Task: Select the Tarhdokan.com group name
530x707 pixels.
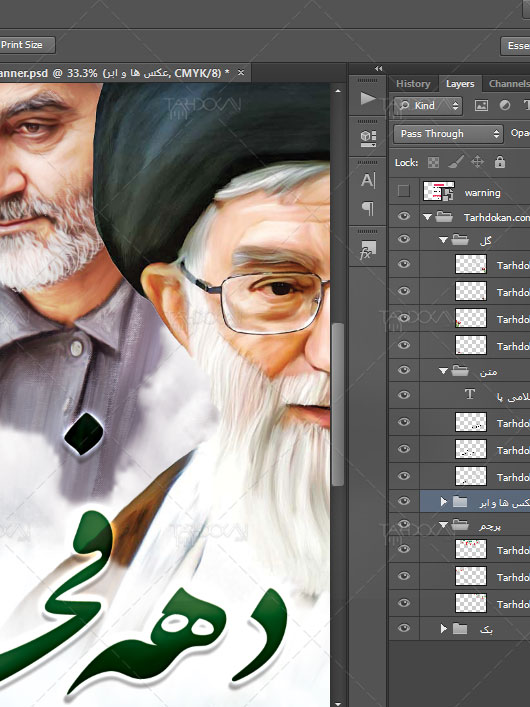Action: point(497,217)
